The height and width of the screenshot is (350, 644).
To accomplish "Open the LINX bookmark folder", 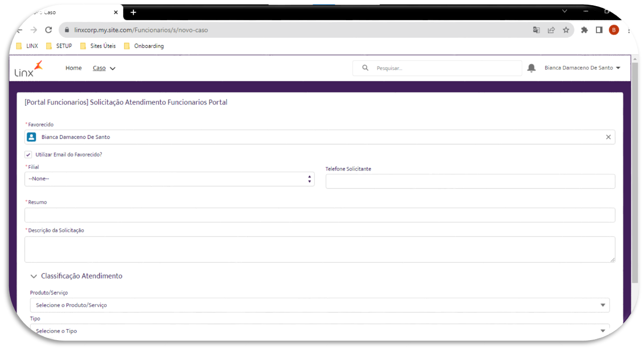I will coord(27,46).
